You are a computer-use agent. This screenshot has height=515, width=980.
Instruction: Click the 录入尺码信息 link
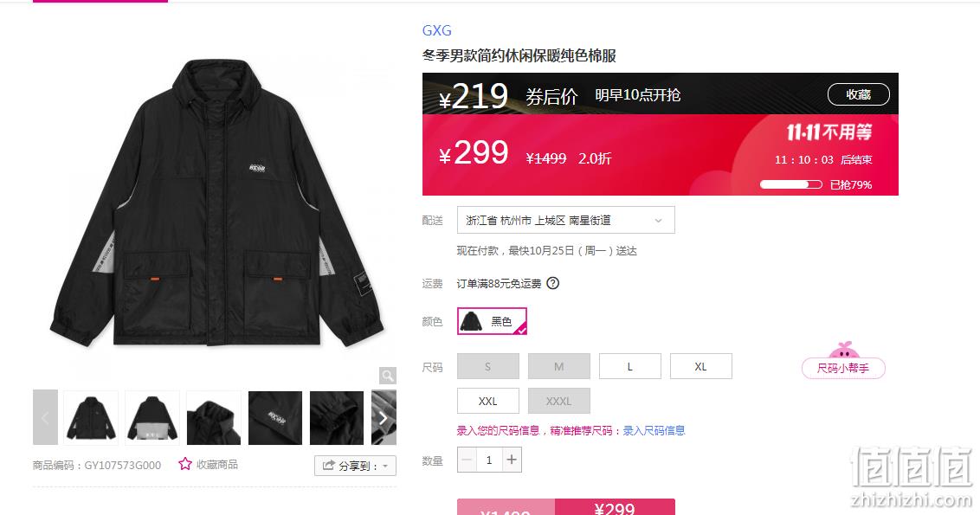pos(654,431)
